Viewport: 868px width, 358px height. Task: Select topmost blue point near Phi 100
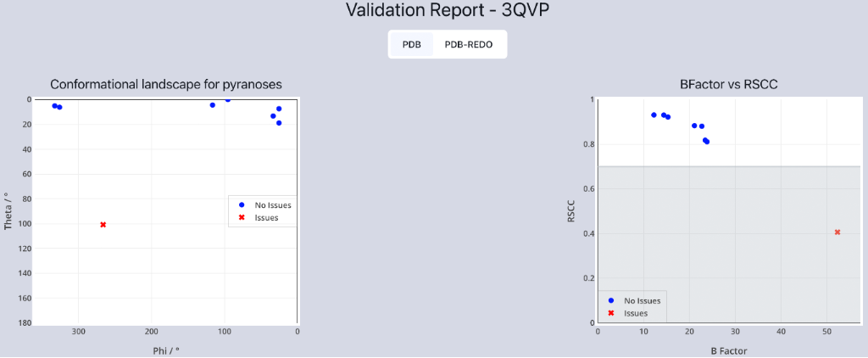pyautogui.click(x=228, y=100)
